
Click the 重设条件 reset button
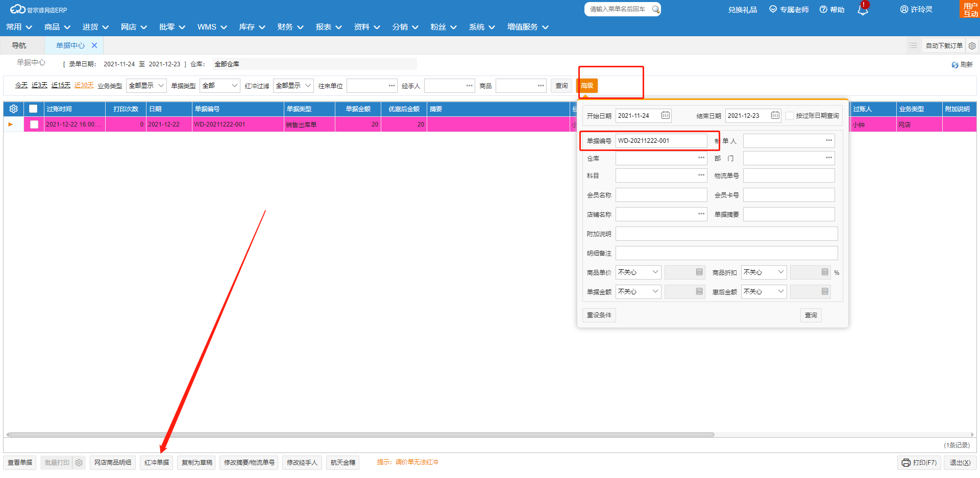point(599,315)
